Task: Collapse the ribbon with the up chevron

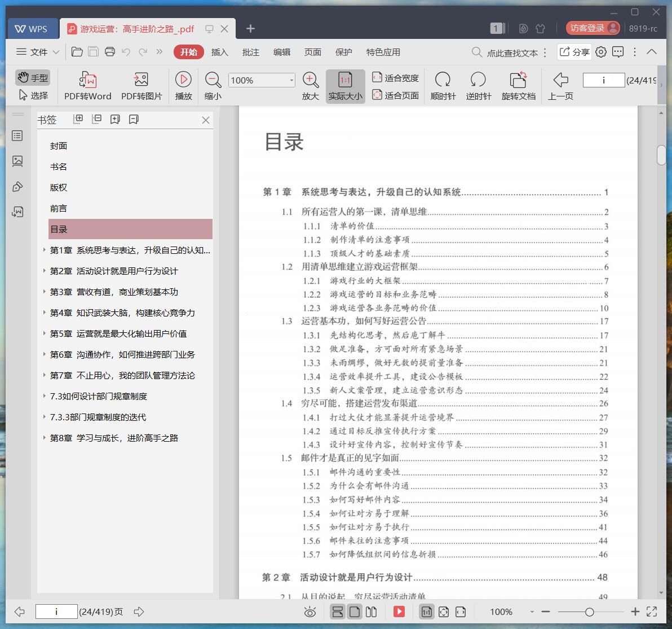Action: pyautogui.click(x=652, y=52)
